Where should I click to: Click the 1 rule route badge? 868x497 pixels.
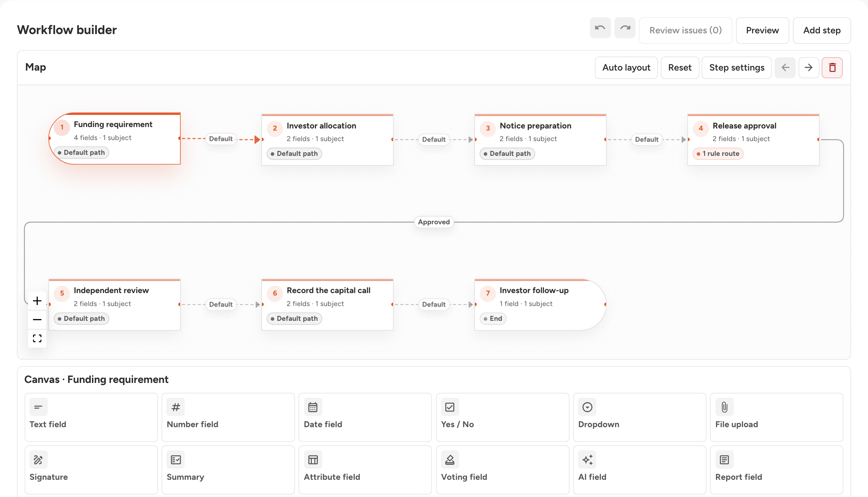pos(718,154)
